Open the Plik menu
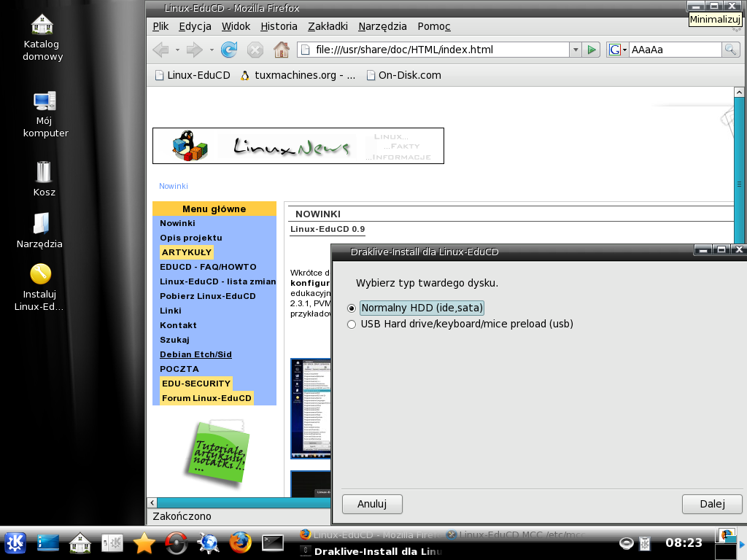Screen dimensions: 747x560 [x=160, y=27]
